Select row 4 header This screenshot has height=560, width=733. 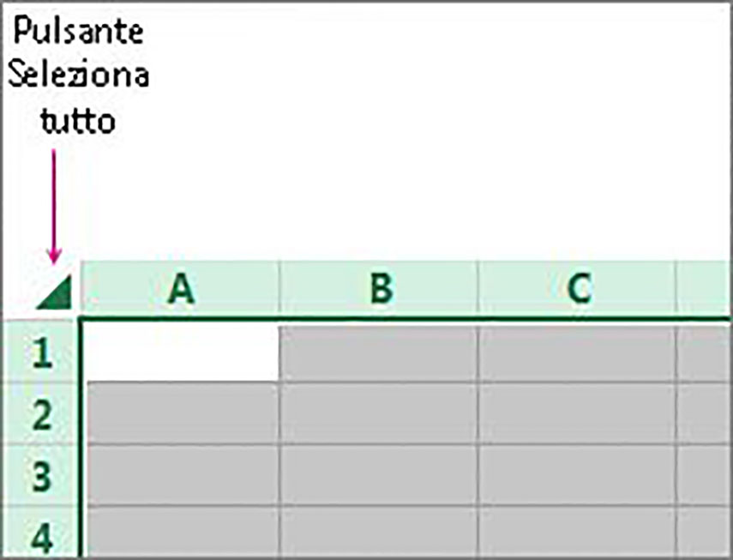point(39,535)
